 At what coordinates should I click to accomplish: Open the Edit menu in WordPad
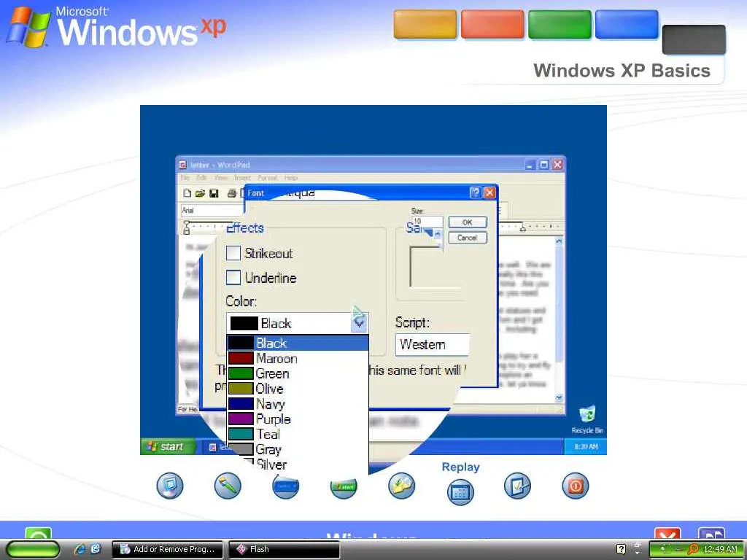click(x=201, y=178)
